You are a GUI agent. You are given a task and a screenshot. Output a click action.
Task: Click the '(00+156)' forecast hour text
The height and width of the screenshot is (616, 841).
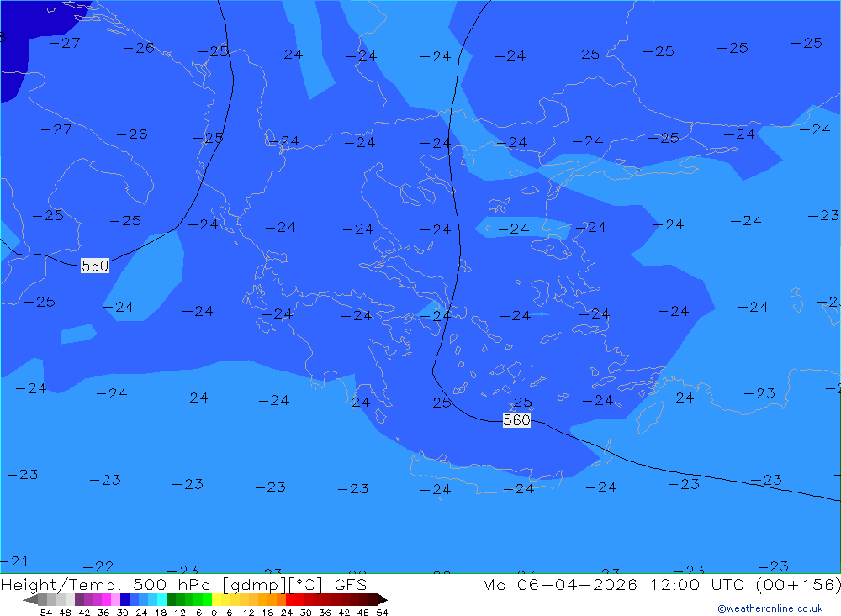pyautogui.click(x=799, y=584)
